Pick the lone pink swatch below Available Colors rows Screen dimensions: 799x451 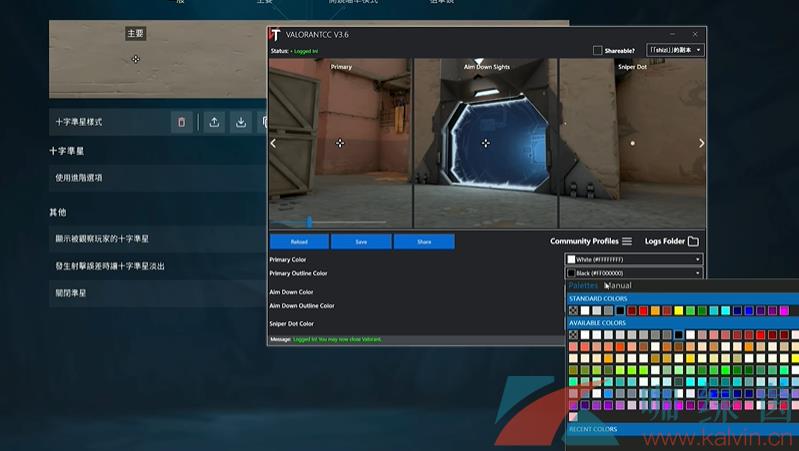[573, 417]
